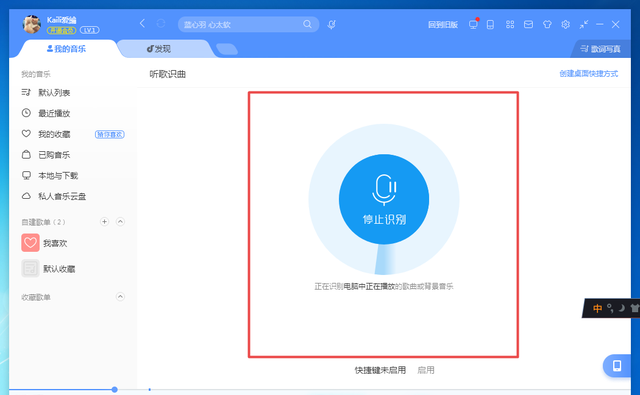640x395 pixels.
Task: Click the 听歌识曲 page title
Action: [167, 74]
